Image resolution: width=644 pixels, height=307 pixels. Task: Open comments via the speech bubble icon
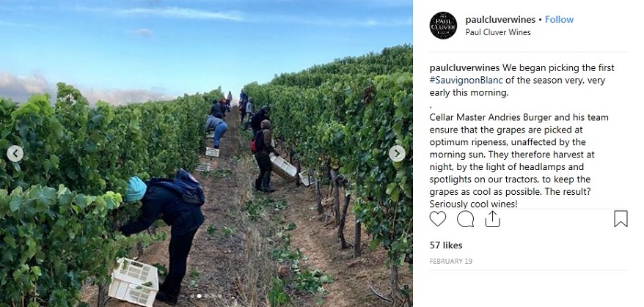[465, 219]
